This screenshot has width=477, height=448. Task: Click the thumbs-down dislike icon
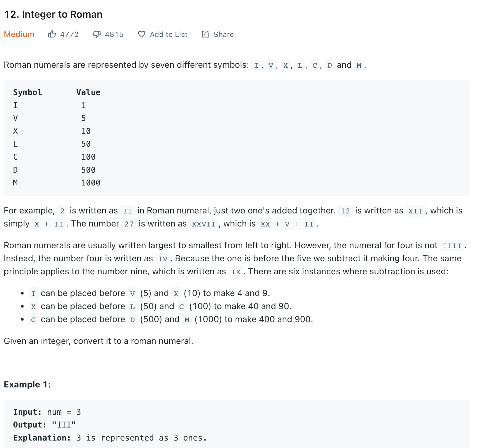[x=97, y=34]
